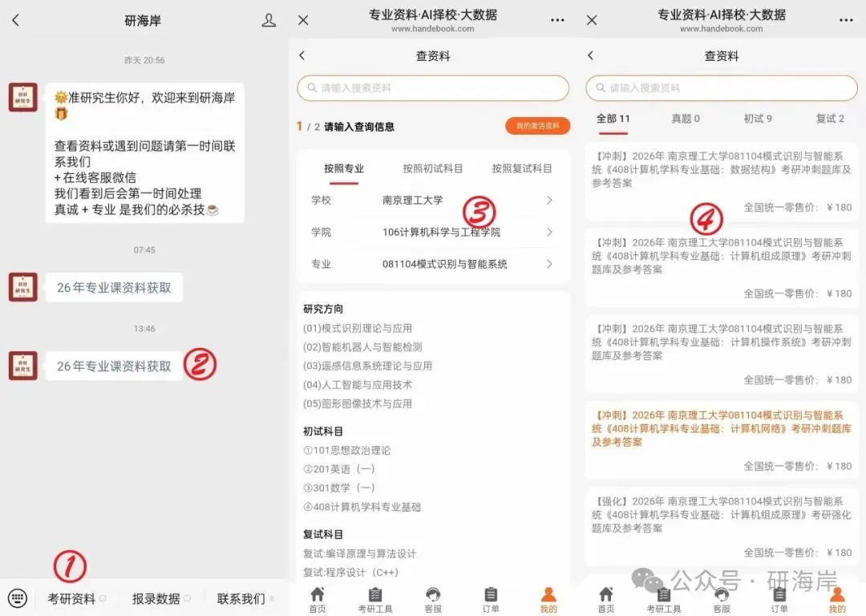
Task: Open the 冲刺 计算机组成原理 题库 listing
Action: [722, 268]
